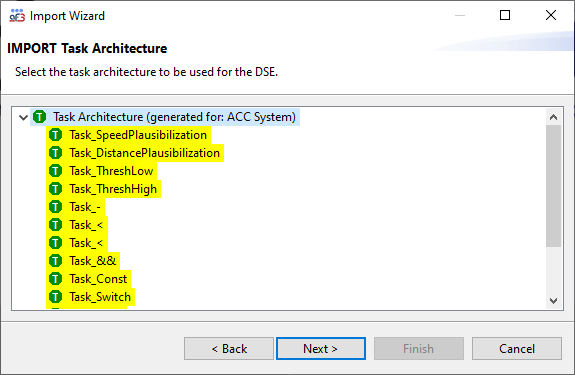The height and width of the screenshot is (375, 575).
Task: Return to previous page with Back
Action: 229,349
